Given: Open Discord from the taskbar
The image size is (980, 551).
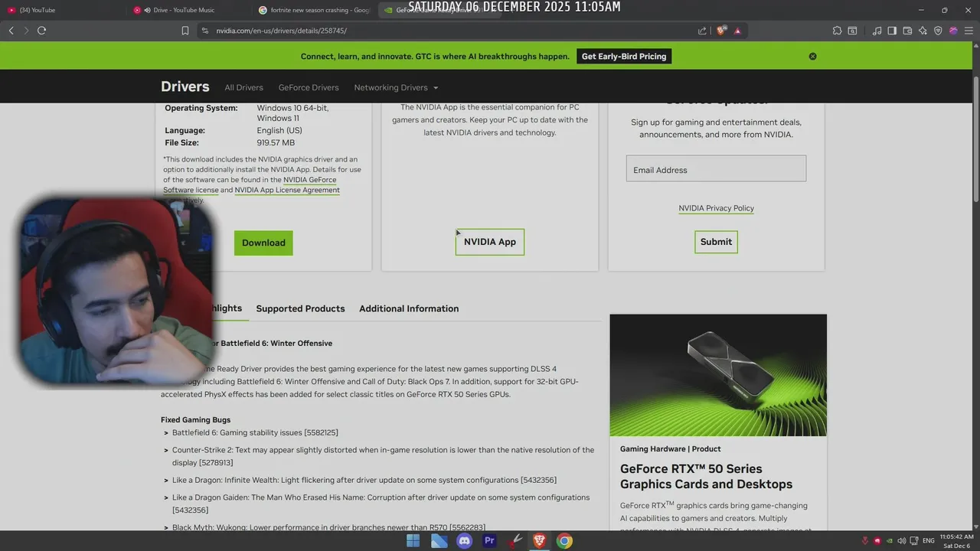Looking at the screenshot, I should click(x=464, y=541).
